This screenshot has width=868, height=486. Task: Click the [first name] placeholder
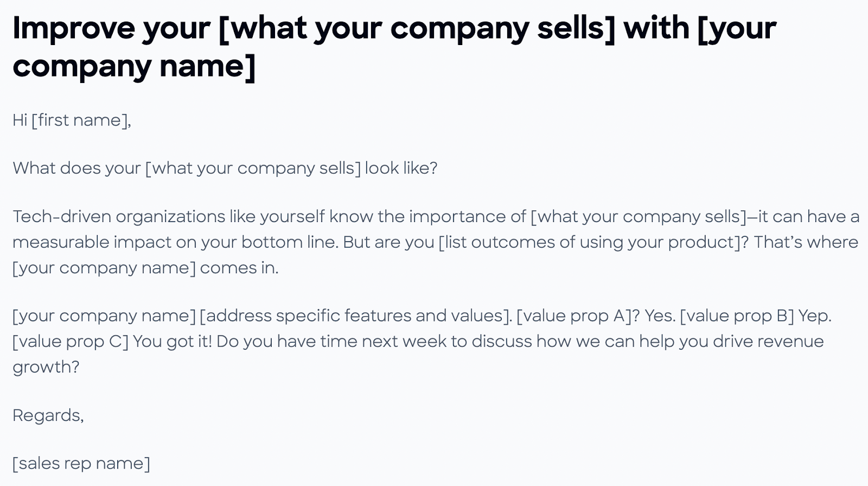[80, 120]
